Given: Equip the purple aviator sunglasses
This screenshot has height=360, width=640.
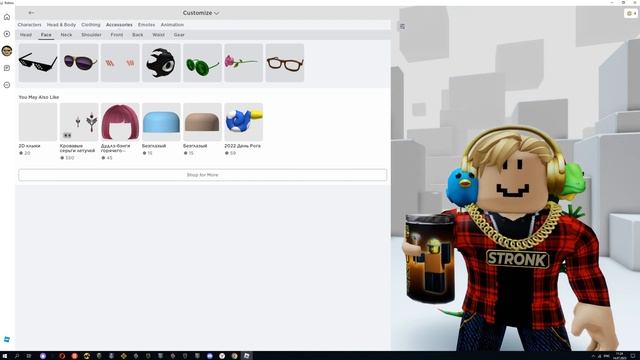Looking at the screenshot, I should (x=79, y=63).
